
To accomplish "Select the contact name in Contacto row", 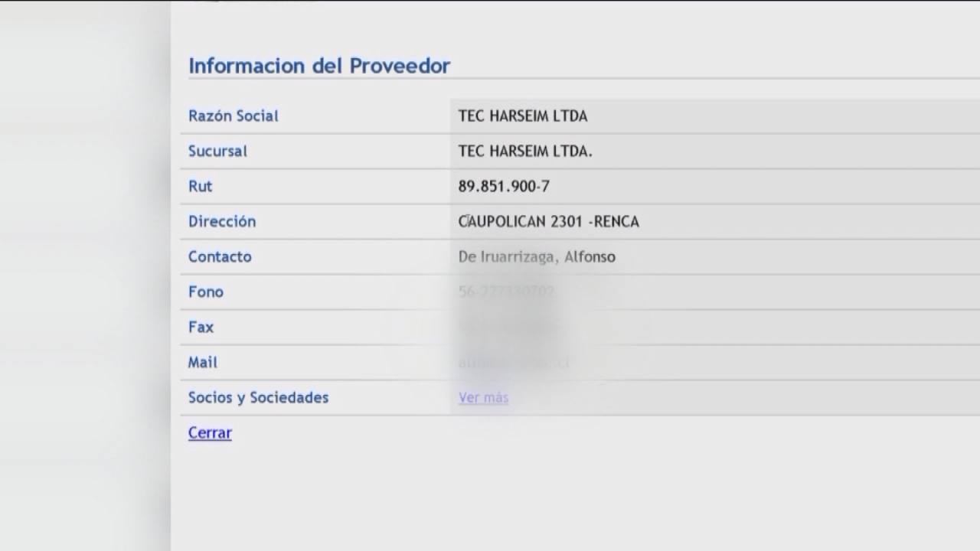I will [537, 256].
